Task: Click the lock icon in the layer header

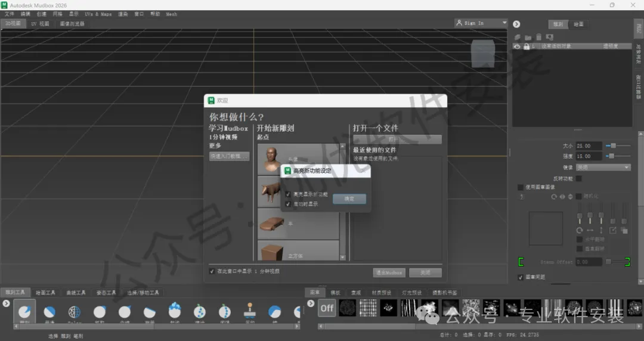Action: [526, 46]
